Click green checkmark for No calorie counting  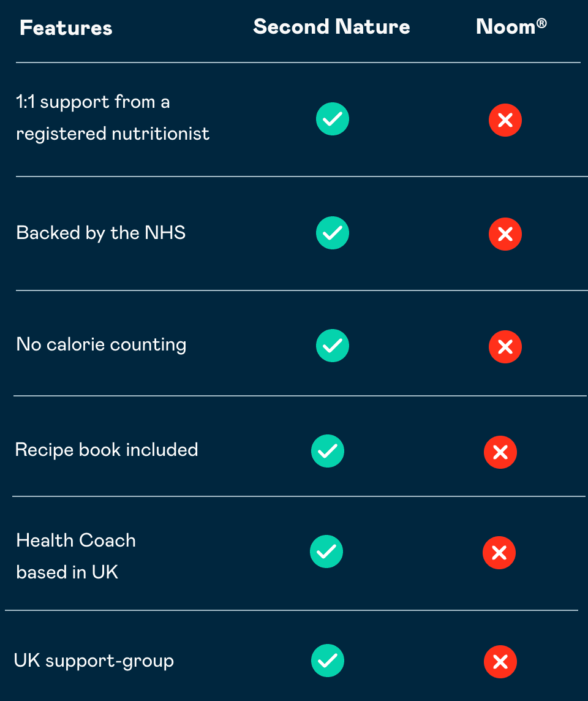click(333, 346)
